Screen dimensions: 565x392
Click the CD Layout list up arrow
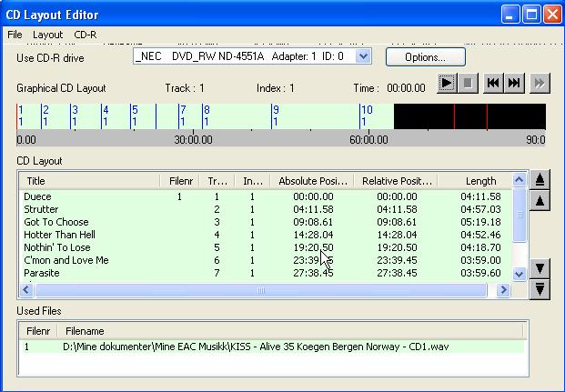coord(519,179)
